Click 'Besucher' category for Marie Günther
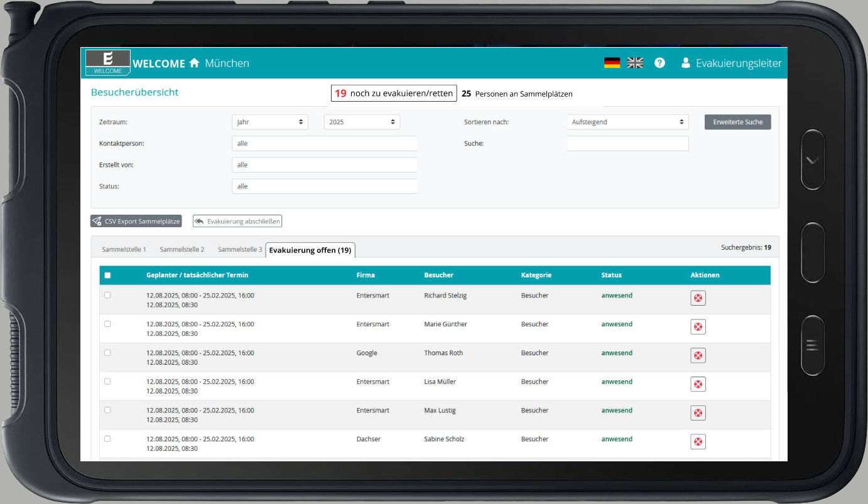 tap(534, 324)
